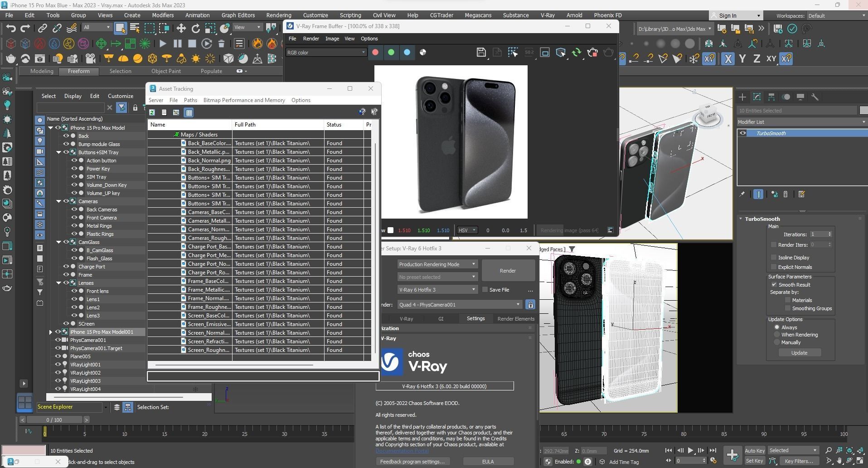
Task: Activate the Select Object tool
Action: tap(120, 29)
